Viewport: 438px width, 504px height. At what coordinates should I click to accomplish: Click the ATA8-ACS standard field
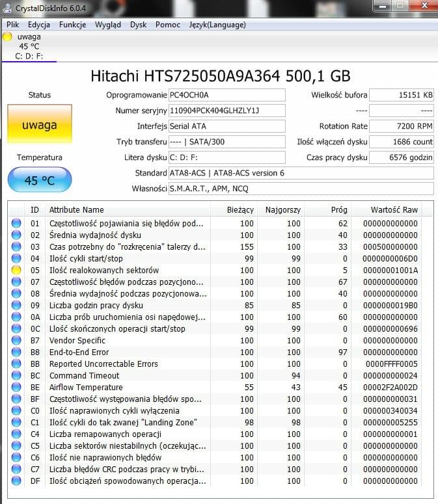tap(301, 173)
